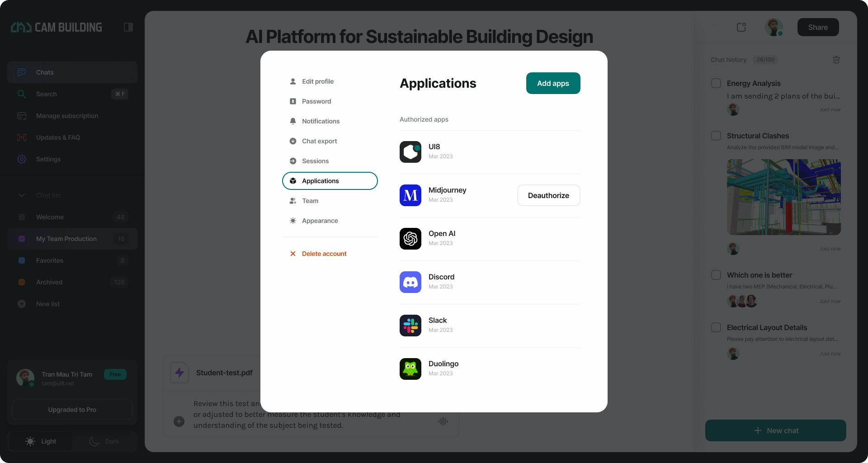Click the Notifications bell icon
The width and height of the screenshot is (868, 463).
tap(293, 121)
